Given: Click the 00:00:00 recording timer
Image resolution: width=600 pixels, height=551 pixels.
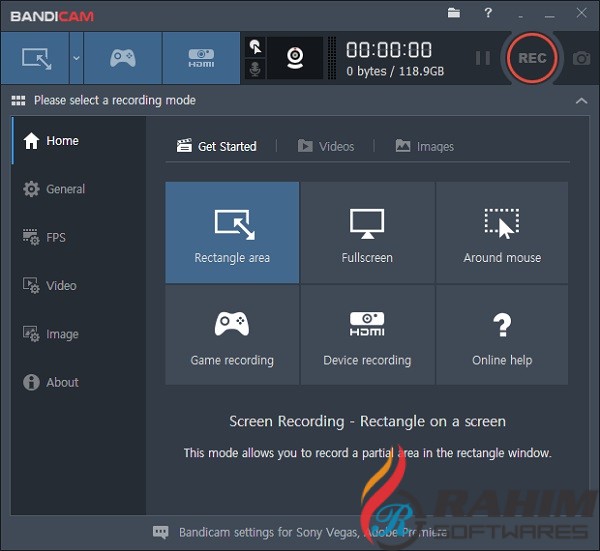Looking at the screenshot, I should (x=389, y=50).
